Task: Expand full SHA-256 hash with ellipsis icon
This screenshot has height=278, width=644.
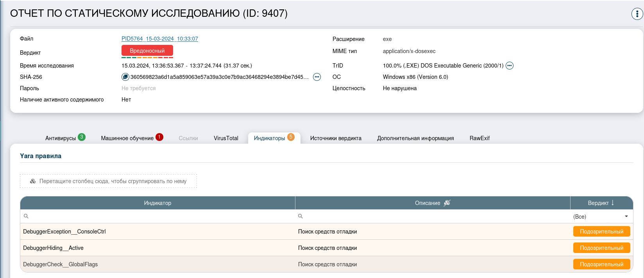Action: pos(317,77)
